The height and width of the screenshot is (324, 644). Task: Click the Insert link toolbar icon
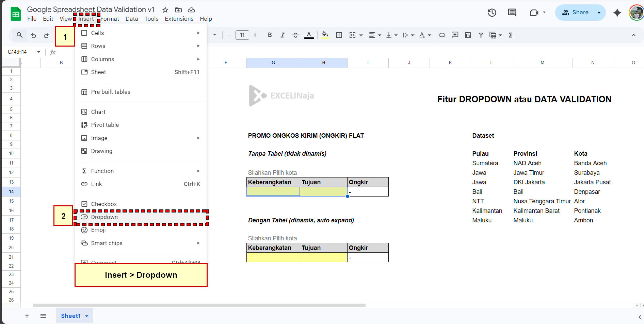point(442,35)
